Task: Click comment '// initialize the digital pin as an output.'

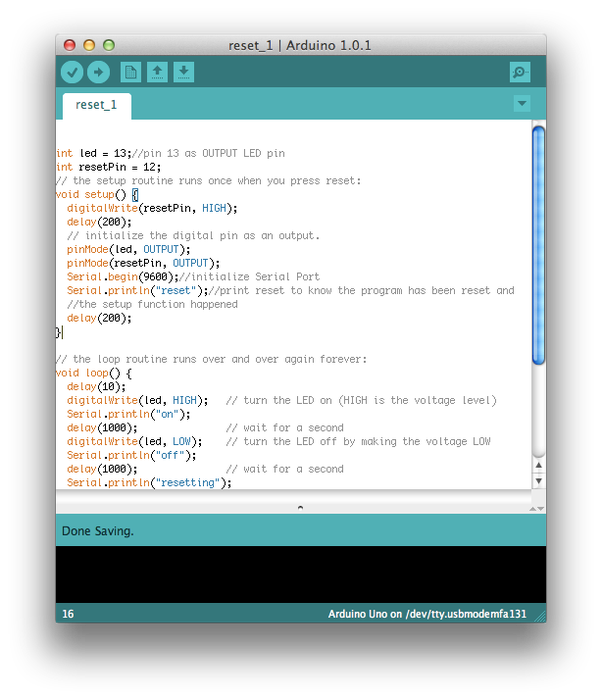Action: (x=193, y=236)
